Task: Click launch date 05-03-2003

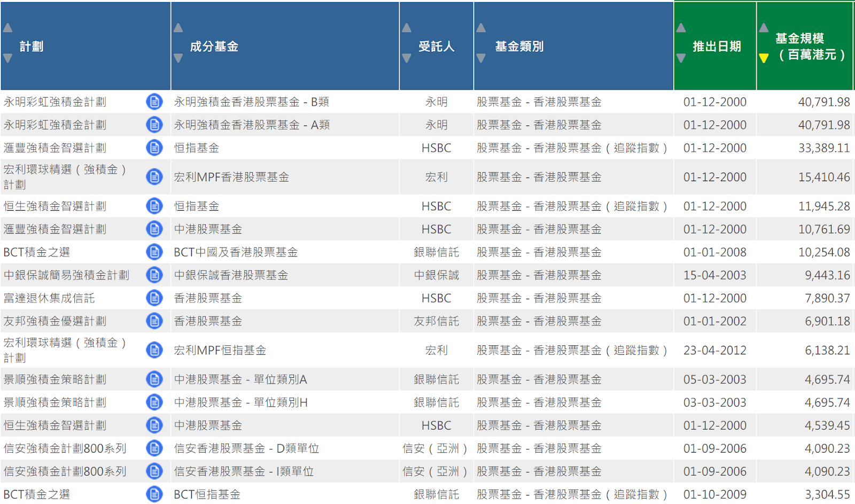Action: click(x=715, y=379)
